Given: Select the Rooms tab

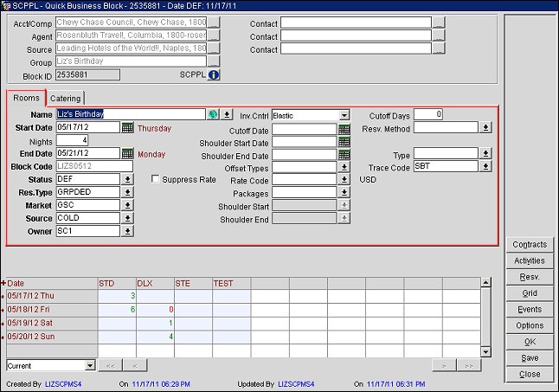Looking at the screenshot, I should click(26, 98).
